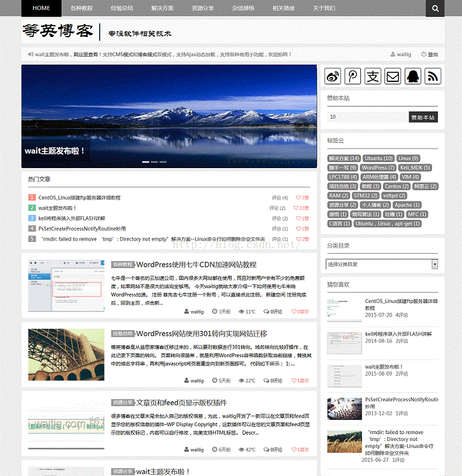Image resolution: width=462 pixels, height=476 pixels.
Task: Click the MFC (1) tag
Action: pos(417,214)
